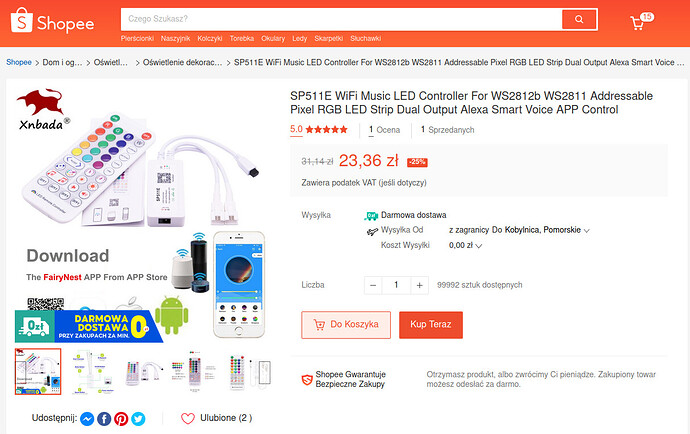Open the Shopee breadcrumb link

click(x=19, y=62)
